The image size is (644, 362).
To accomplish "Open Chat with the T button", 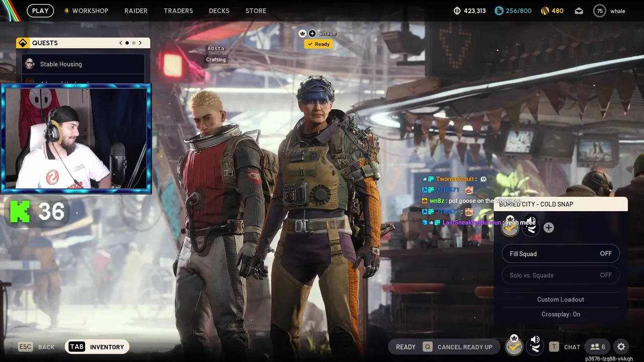I will click(x=565, y=347).
